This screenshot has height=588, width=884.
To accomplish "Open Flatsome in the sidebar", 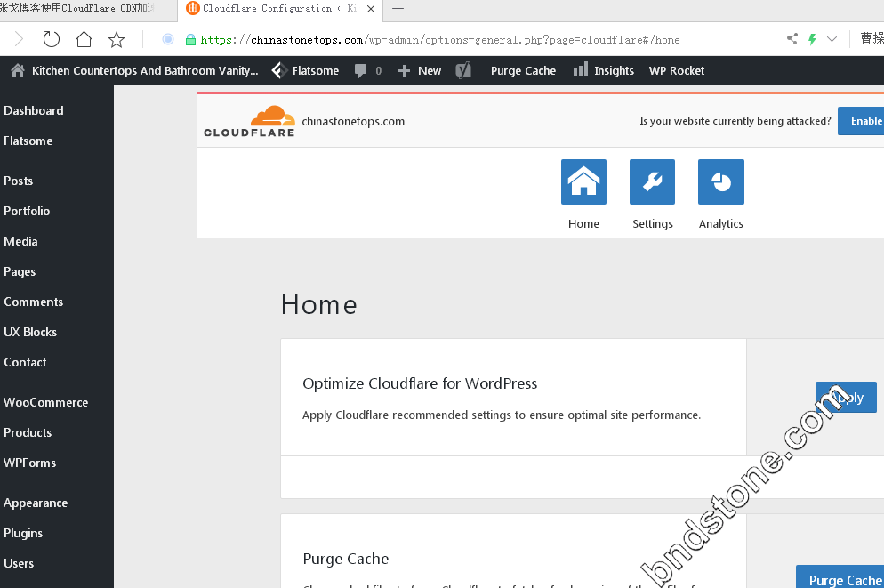I will (28, 141).
